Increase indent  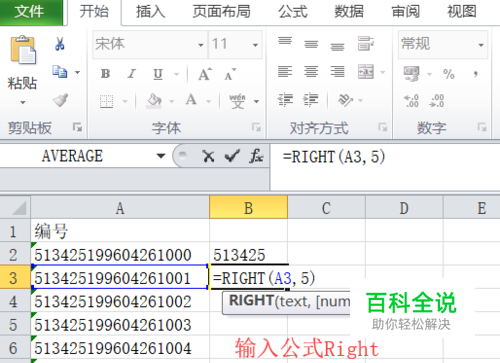(311, 100)
